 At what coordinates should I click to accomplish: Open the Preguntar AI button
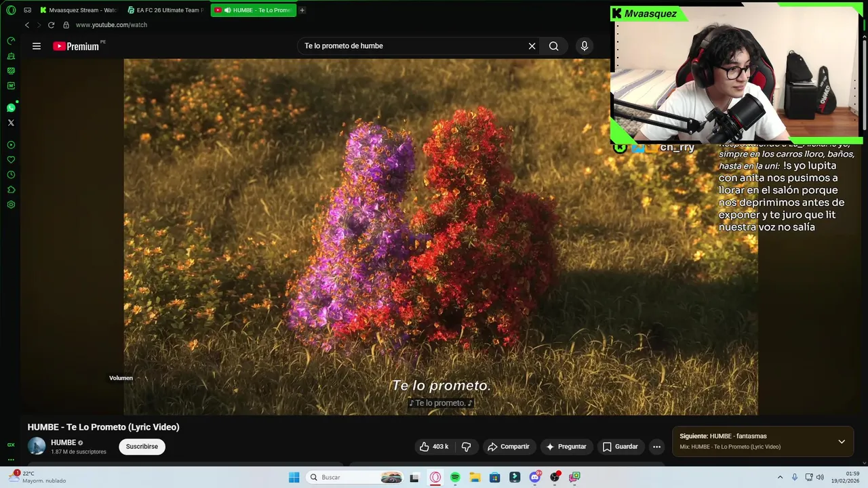[x=566, y=447]
